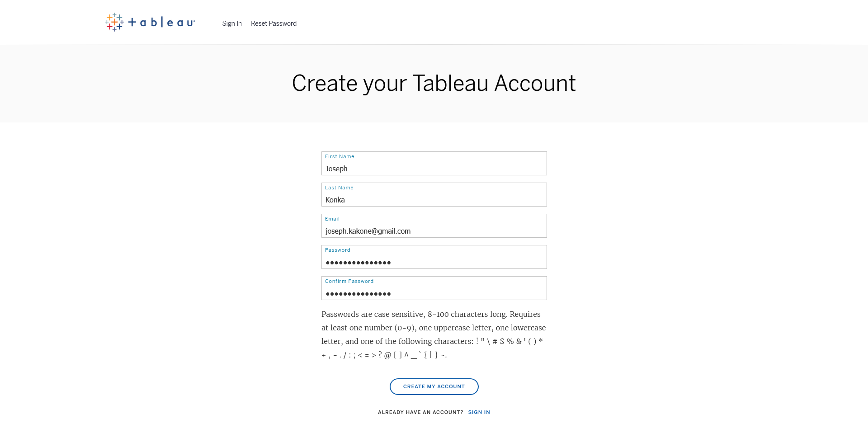
Task: Open Sign In from the top navigation
Action: pos(232,24)
